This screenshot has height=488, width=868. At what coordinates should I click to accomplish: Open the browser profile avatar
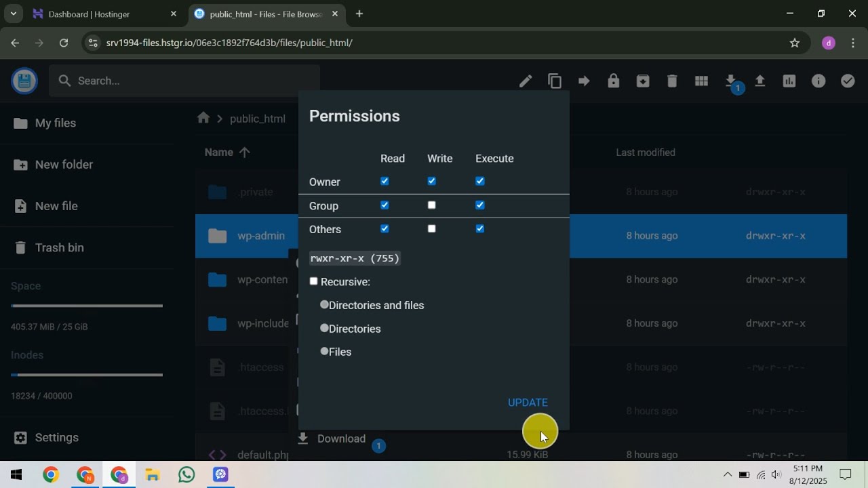[x=829, y=43]
